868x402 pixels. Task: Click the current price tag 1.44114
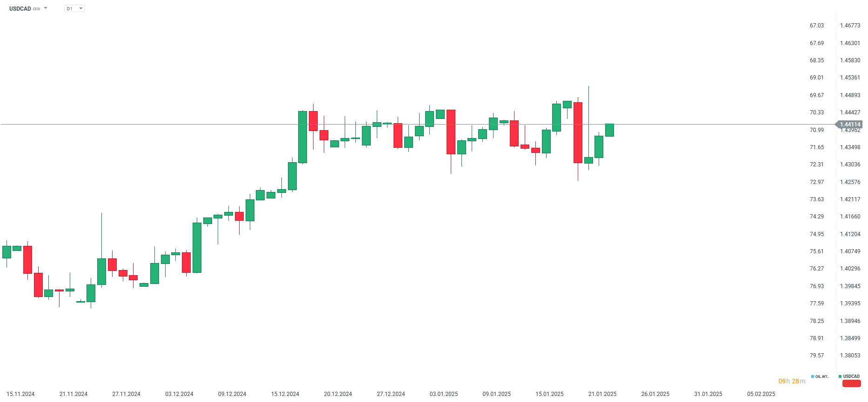point(850,125)
